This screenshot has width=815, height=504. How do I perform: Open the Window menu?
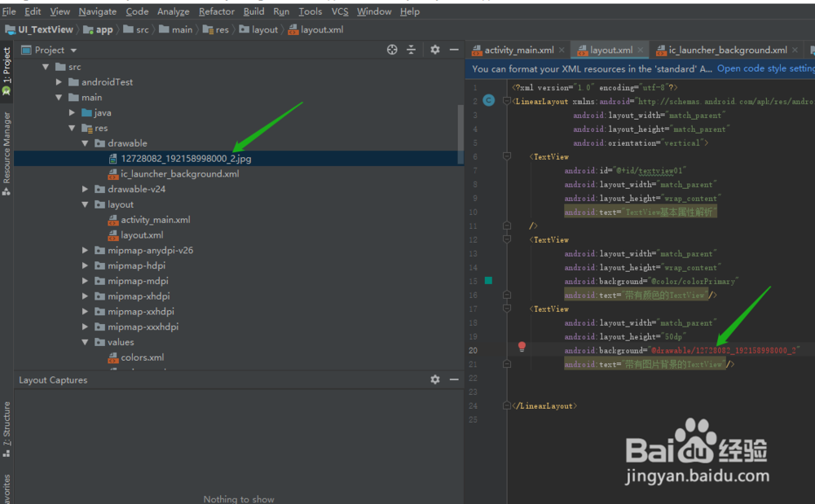click(x=374, y=11)
